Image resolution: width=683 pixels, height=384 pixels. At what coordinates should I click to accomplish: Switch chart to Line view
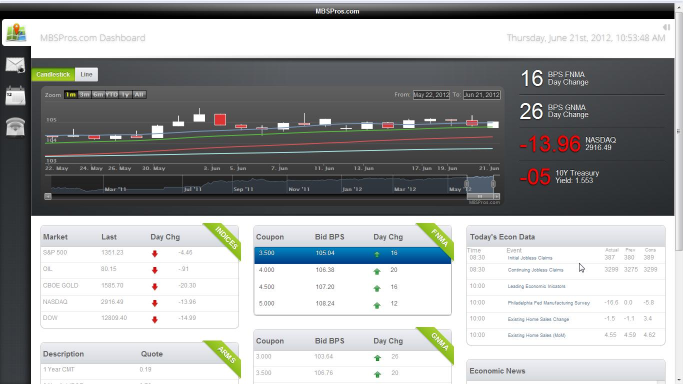[x=86, y=74]
